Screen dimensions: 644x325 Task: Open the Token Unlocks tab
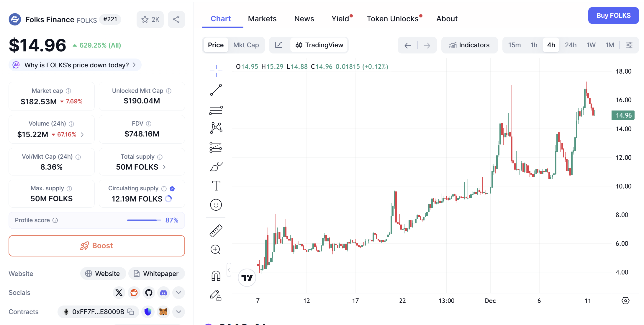click(392, 19)
